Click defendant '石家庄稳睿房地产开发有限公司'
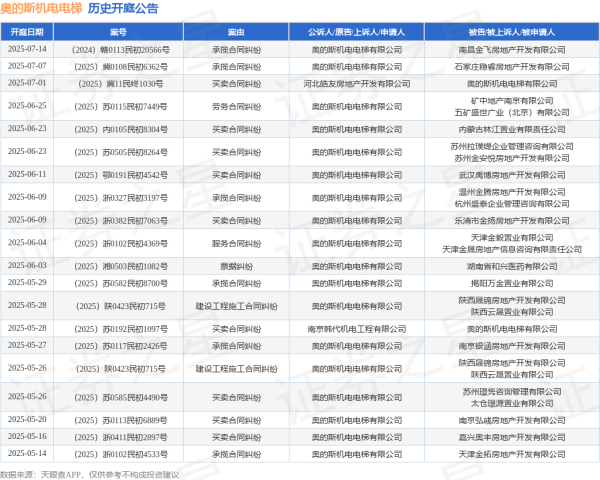Image resolution: width=600 pixels, height=480 pixels. point(512,67)
